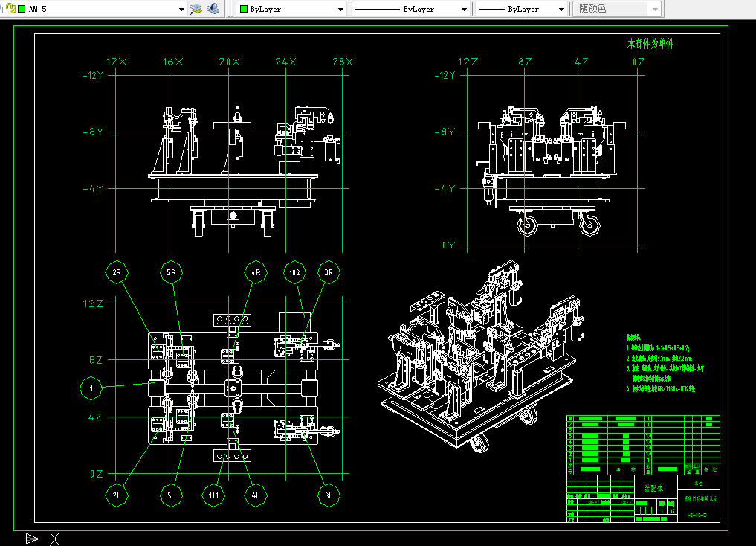Expand the AM_5 layer dropdown list

coord(181,9)
